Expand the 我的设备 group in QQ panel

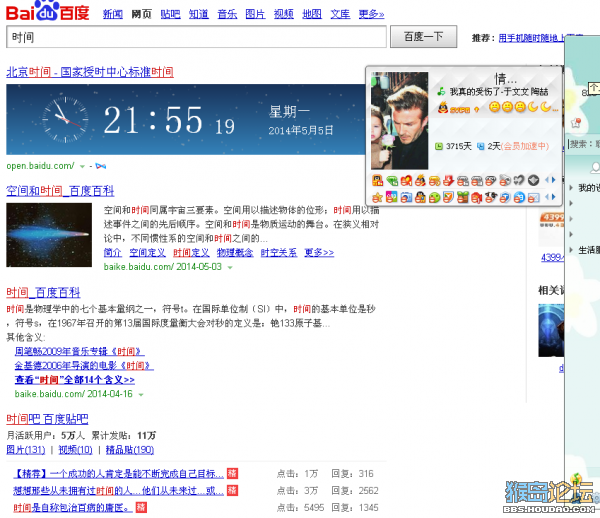[571, 188]
